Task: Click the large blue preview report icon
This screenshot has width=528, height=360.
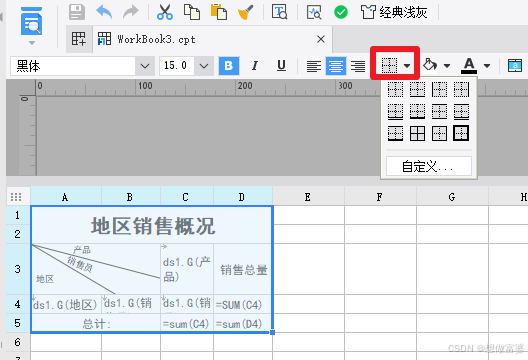Action: point(31,21)
